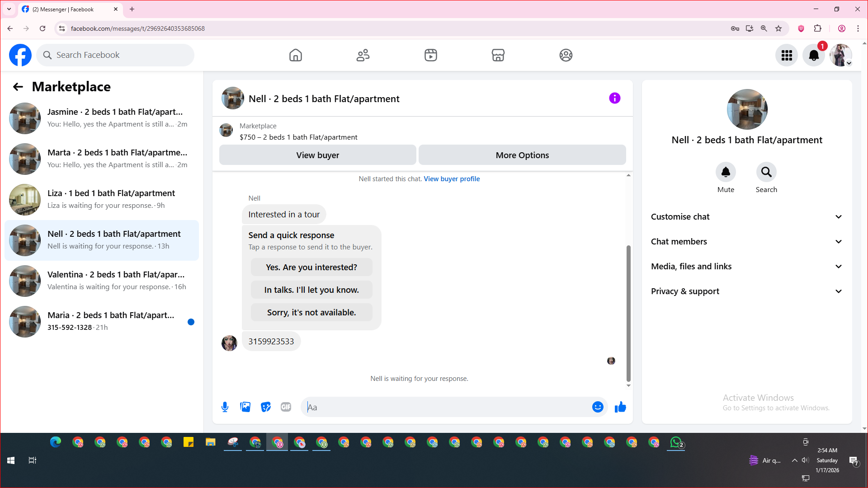The width and height of the screenshot is (868, 488).
Task: Expand Chat members section
Action: click(747, 242)
